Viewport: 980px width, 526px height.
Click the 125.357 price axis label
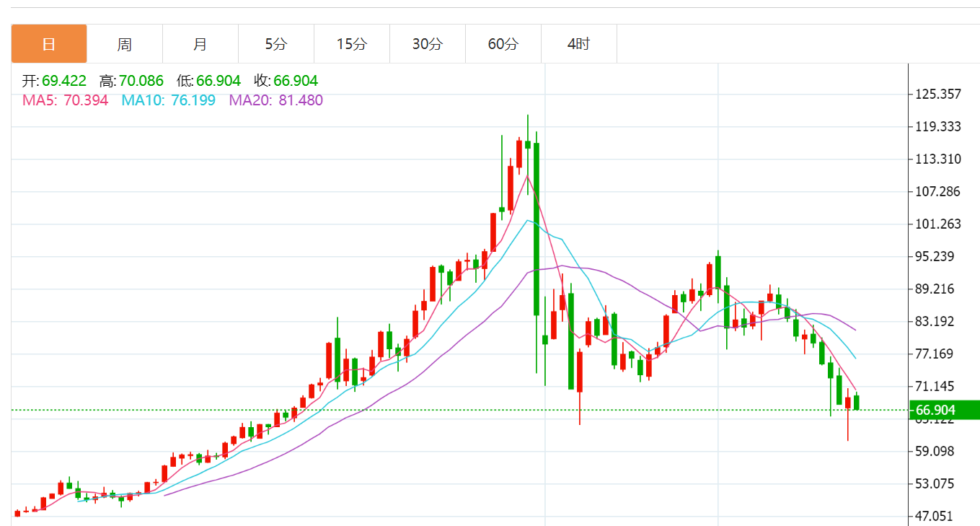click(x=938, y=94)
